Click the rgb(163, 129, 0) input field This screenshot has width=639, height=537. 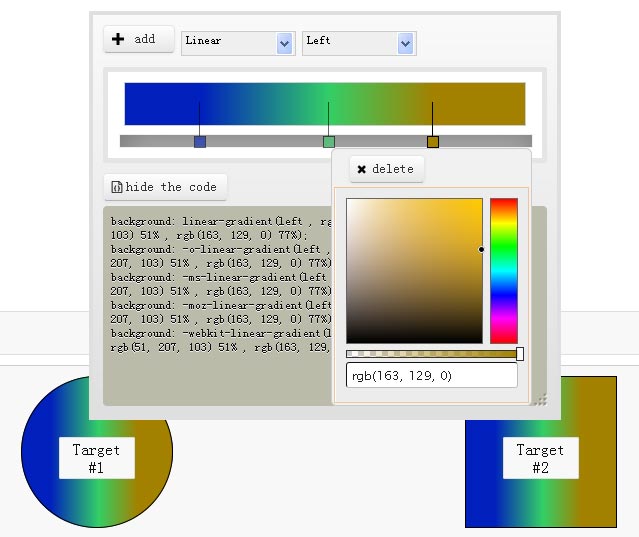431,375
